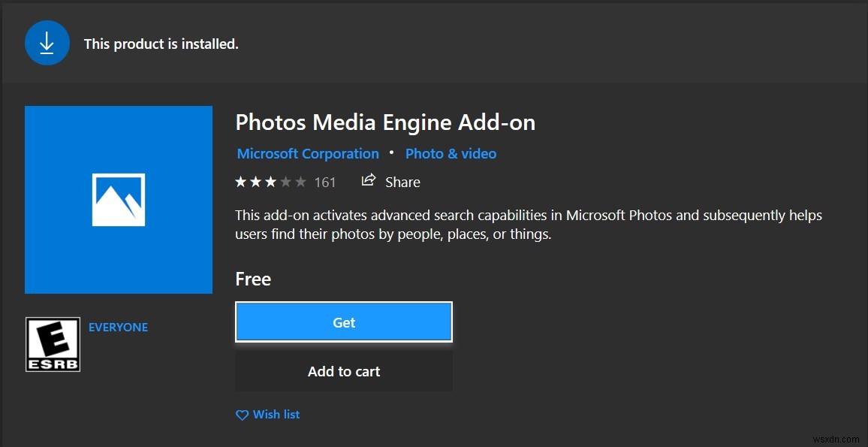View the 161 ratings count
The width and height of the screenshot is (868, 447).
point(327,181)
